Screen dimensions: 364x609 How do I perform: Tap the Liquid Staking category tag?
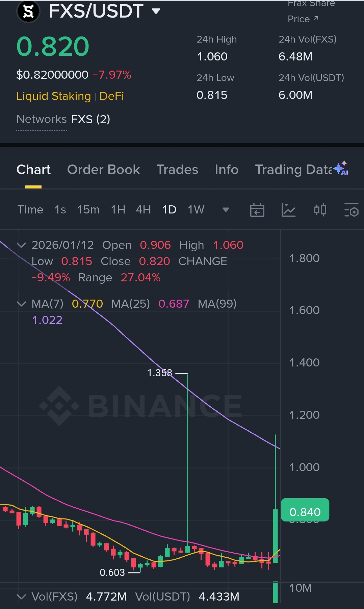coord(54,96)
